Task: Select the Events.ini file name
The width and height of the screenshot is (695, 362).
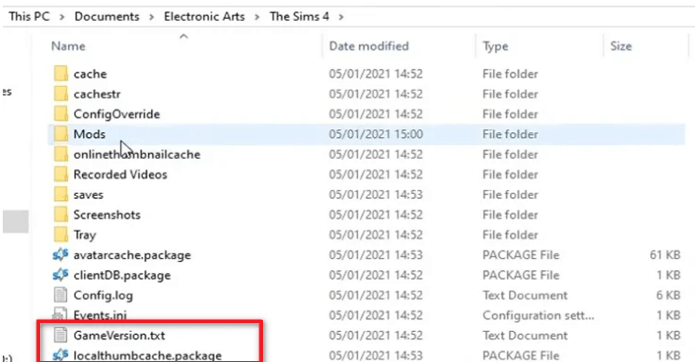Action: [100, 315]
